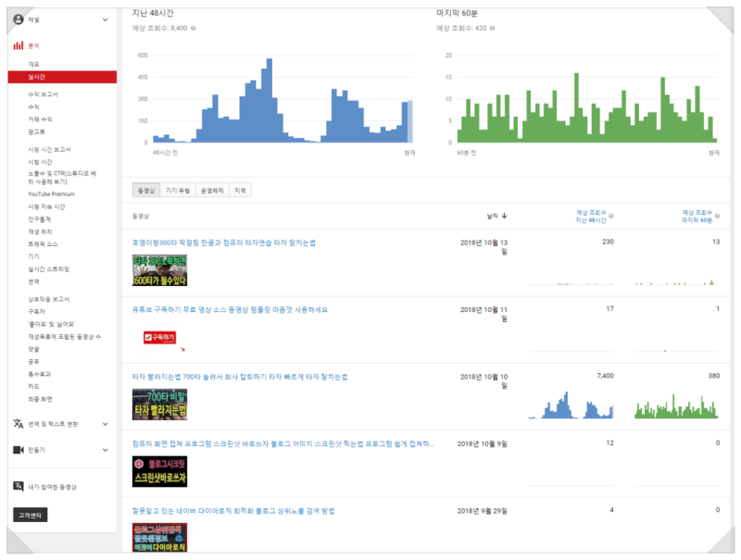Open 최종 화면 in the sidebar

(40, 400)
